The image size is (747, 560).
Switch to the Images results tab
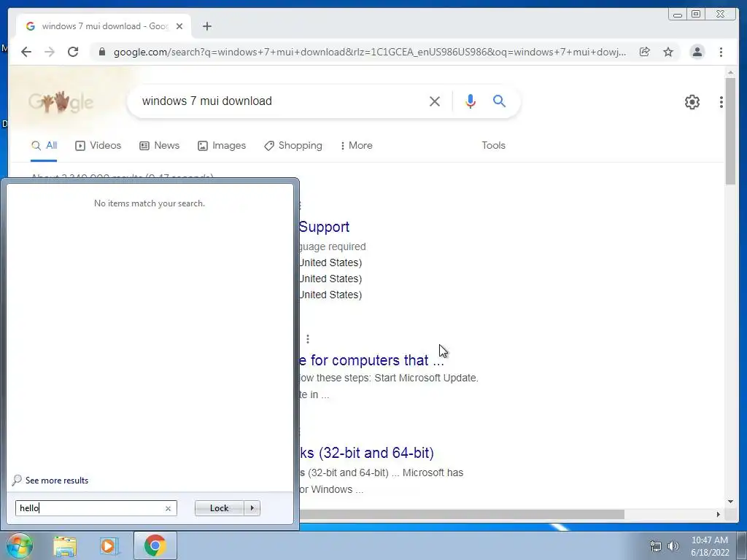tap(222, 145)
